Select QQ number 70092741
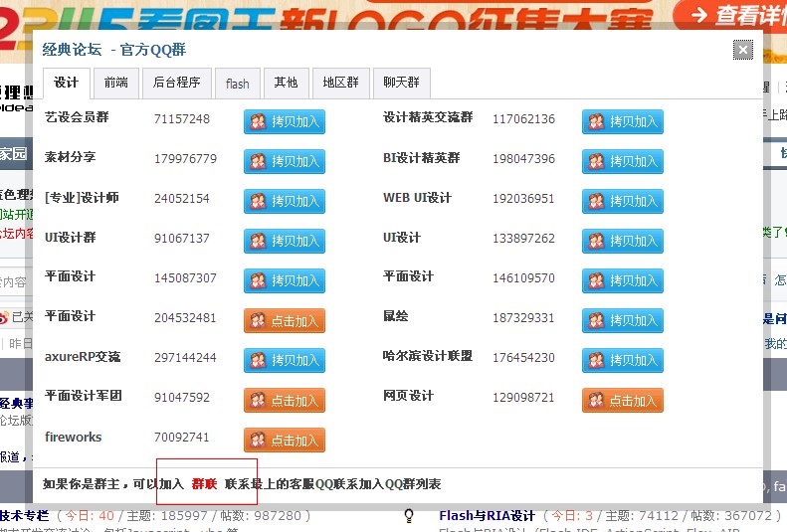Screen dimensions: 787x532 (x=182, y=438)
